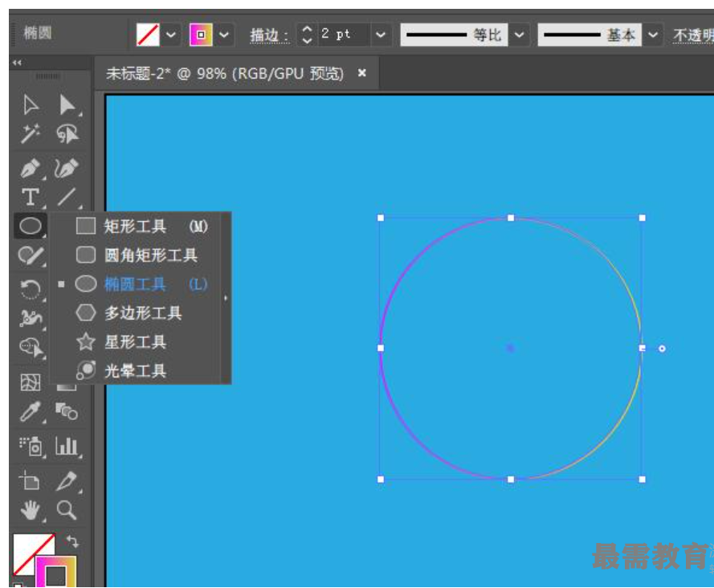Select the Curvature tool
The width and height of the screenshot is (714, 588).
click(x=67, y=168)
